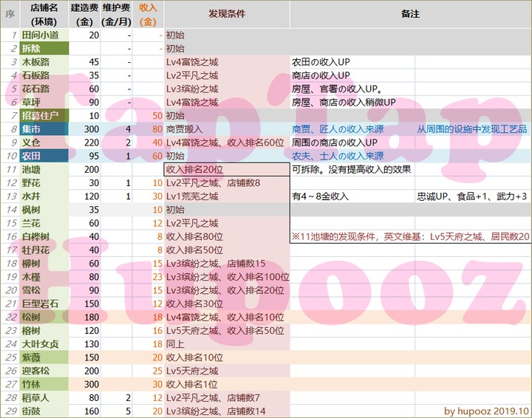Image resolution: width=532 pixels, height=418 pixels.
Task: Click the 商店の收入UP note
Action: tap(321, 75)
